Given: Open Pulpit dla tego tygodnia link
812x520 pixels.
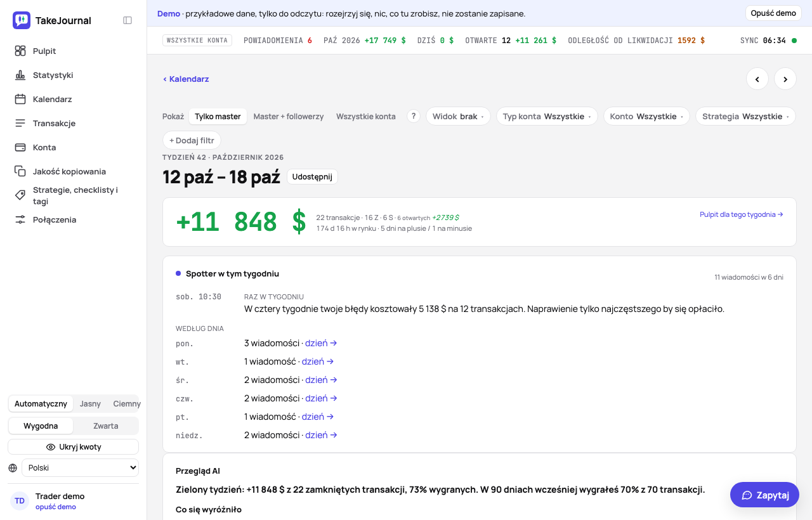Looking at the screenshot, I should pos(742,214).
